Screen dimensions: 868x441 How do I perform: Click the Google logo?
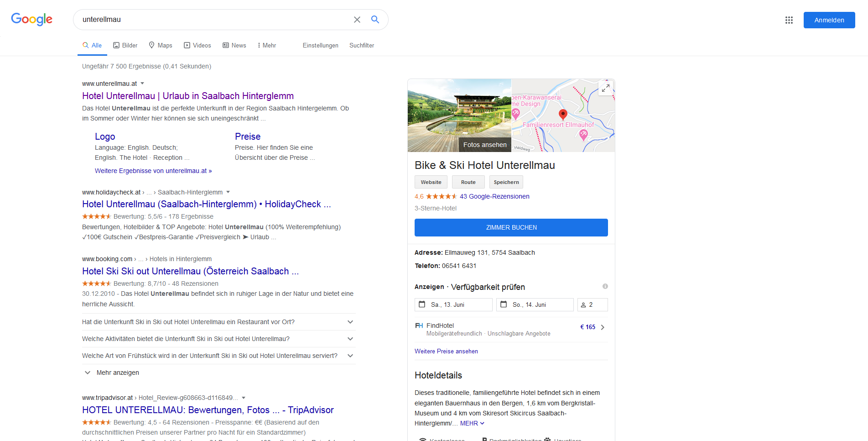click(x=32, y=19)
